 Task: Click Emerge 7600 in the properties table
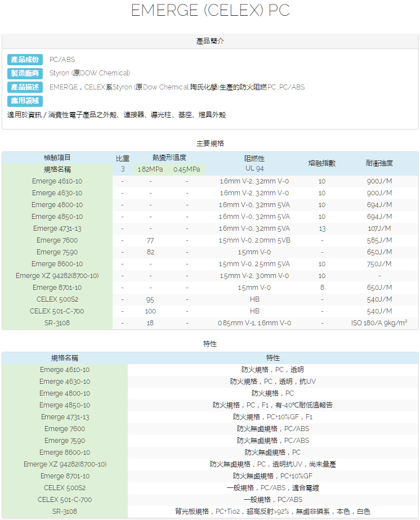[65, 429]
